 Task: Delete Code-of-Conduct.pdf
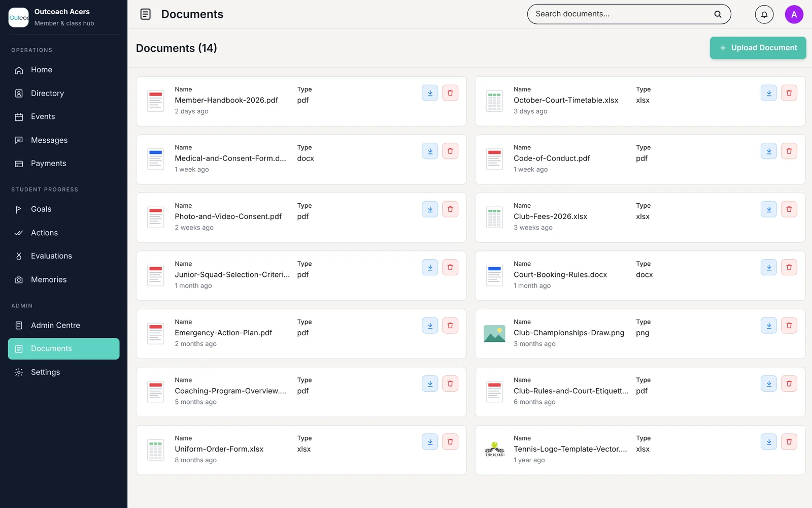coord(789,151)
